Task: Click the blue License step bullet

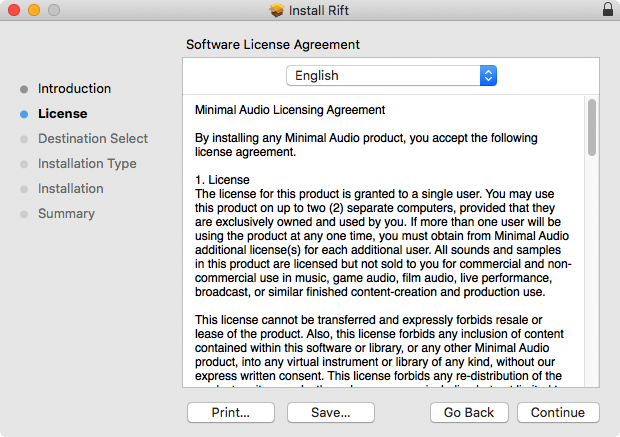Action: (24, 114)
